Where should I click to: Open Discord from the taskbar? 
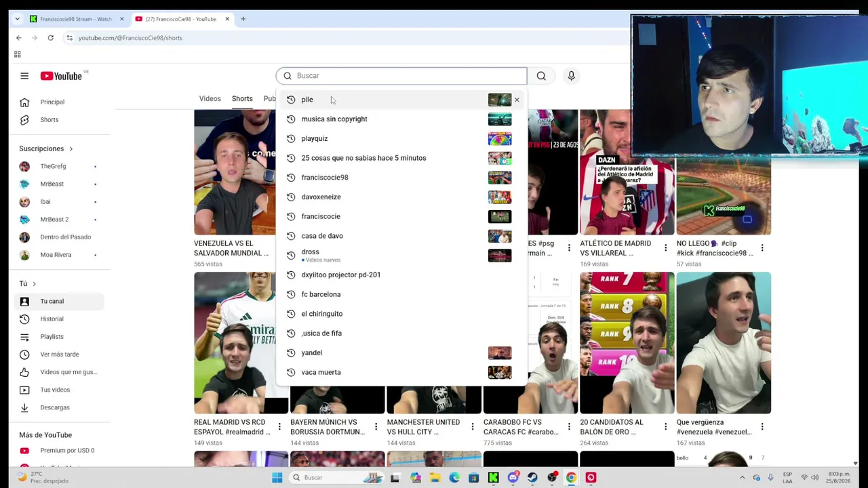[x=513, y=477]
